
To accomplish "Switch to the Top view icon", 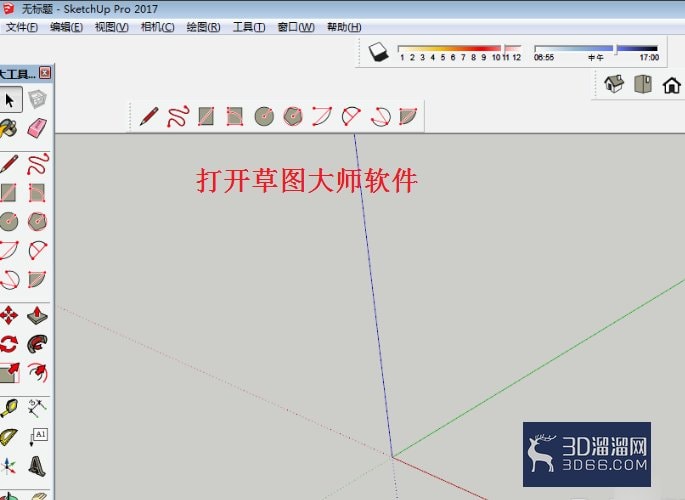I will point(643,84).
